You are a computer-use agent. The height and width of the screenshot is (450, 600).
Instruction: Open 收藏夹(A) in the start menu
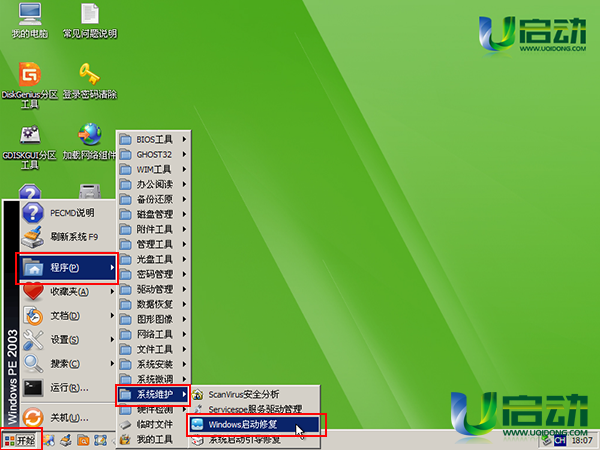pos(68,292)
